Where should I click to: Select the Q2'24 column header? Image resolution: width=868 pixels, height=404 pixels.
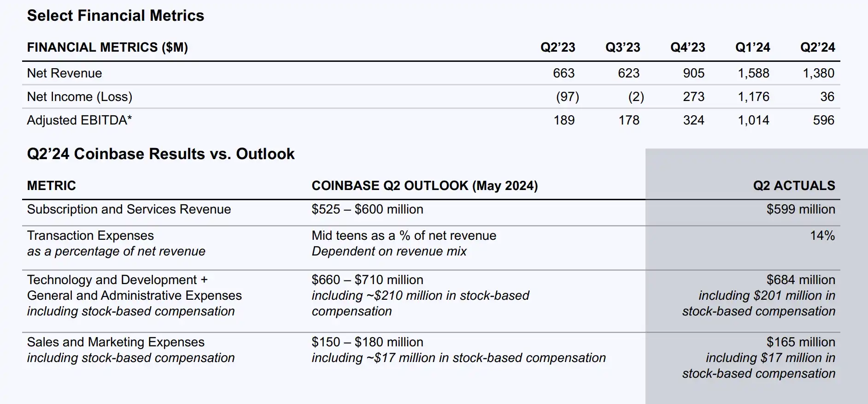point(817,48)
